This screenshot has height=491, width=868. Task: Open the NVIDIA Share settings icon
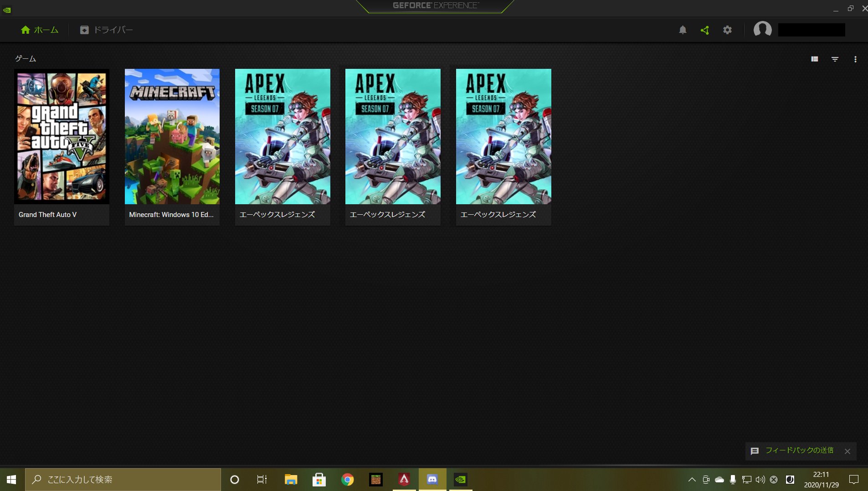[704, 30]
